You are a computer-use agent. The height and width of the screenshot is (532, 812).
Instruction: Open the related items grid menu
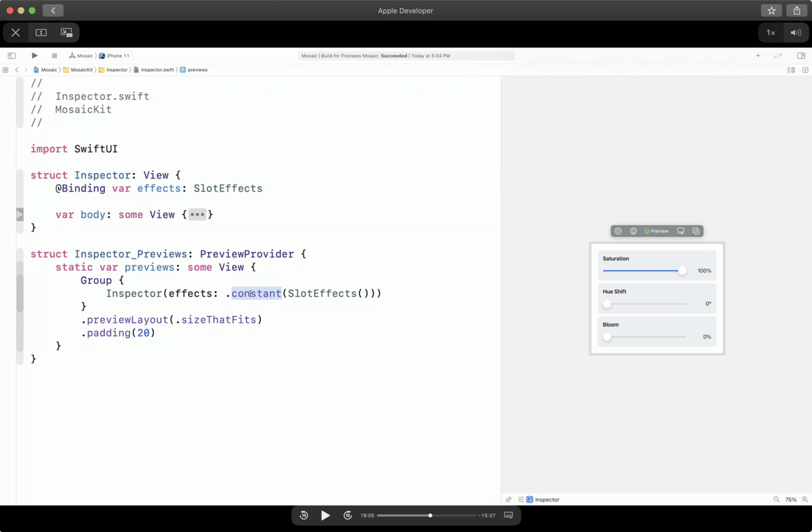coord(5,70)
